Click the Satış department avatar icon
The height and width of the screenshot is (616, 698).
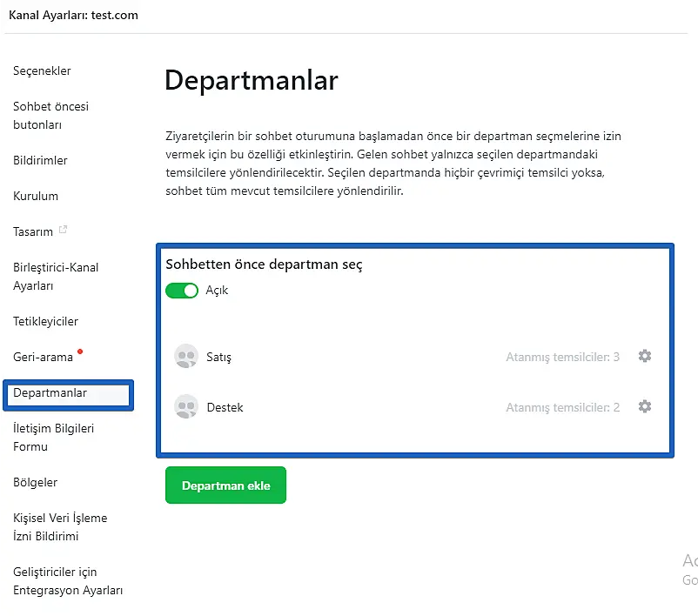pos(186,357)
